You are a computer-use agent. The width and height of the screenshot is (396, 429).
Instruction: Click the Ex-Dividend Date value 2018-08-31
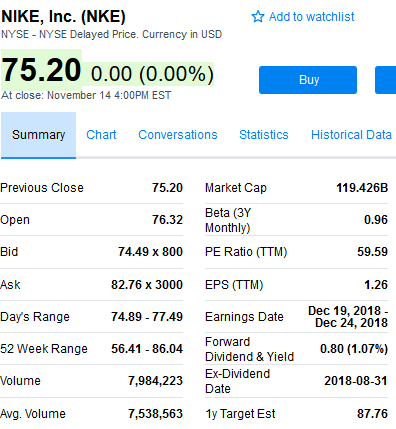click(x=356, y=381)
